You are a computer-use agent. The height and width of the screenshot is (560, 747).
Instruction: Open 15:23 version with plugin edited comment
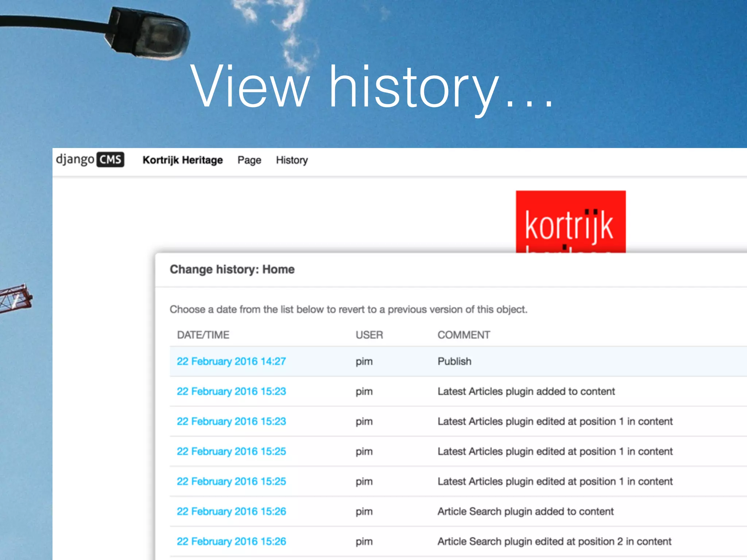click(x=231, y=421)
